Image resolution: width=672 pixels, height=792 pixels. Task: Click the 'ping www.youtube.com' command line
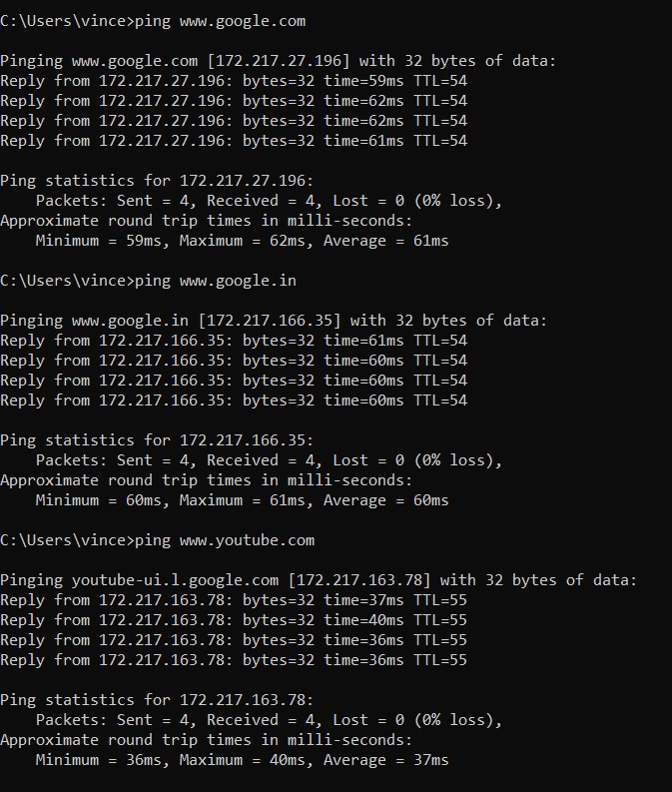[157, 540]
